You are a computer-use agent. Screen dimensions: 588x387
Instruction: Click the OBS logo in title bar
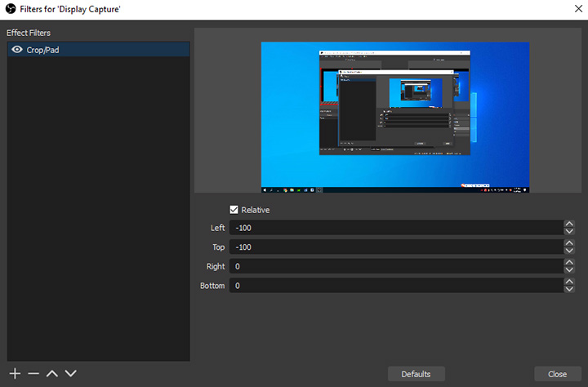coord(9,9)
